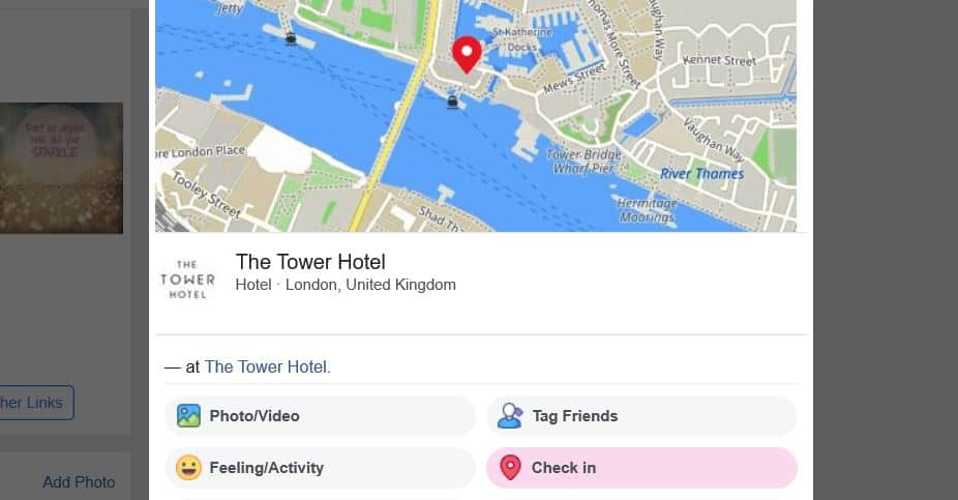
Task: Click the River Thames label on map
Action: pyautogui.click(x=702, y=174)
